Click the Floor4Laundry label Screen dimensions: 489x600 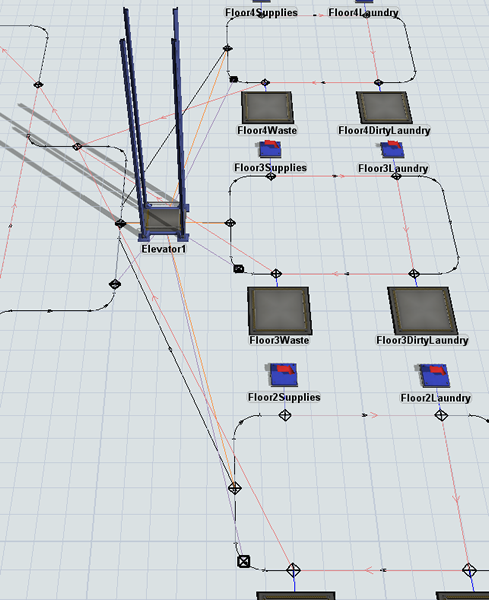pyautogui.click(x=363, y=13)
